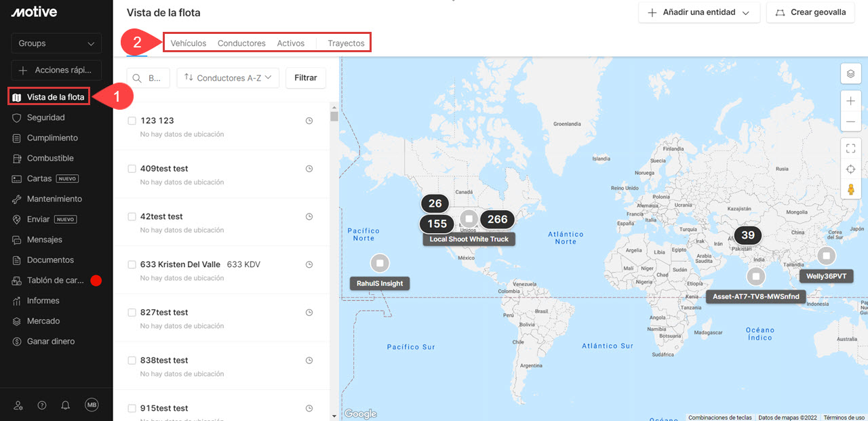
Task: Click the 26 map cluster marker
Action: pyautogui.click(x=435, y=203)
